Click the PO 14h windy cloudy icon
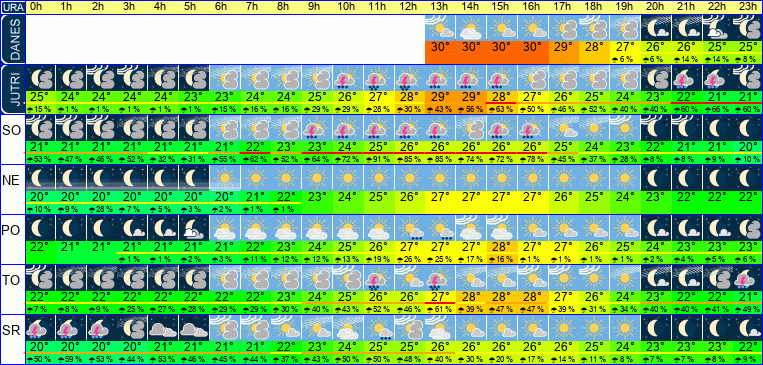This screenshot has width=763, height=365. pyautogui.click(x=471, y=227)
